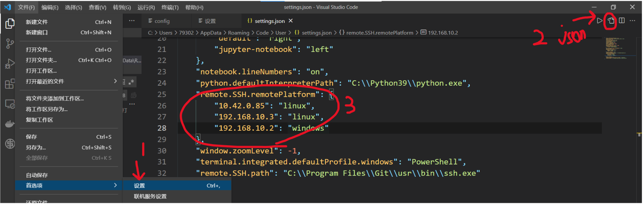The height and width of the screenshot is (204, 644).
Task: Choose 保存 menu entry
Action: tap(68, 137)
